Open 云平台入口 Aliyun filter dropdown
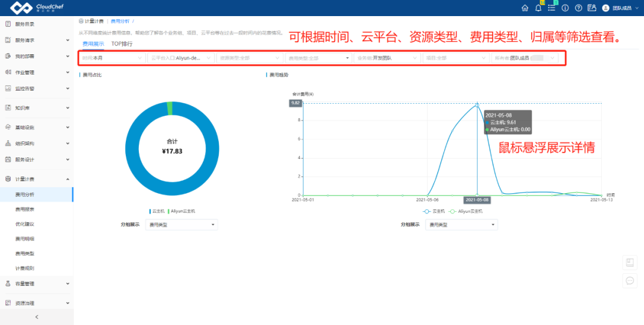644x325 pixels. click(x=181, y=58)
